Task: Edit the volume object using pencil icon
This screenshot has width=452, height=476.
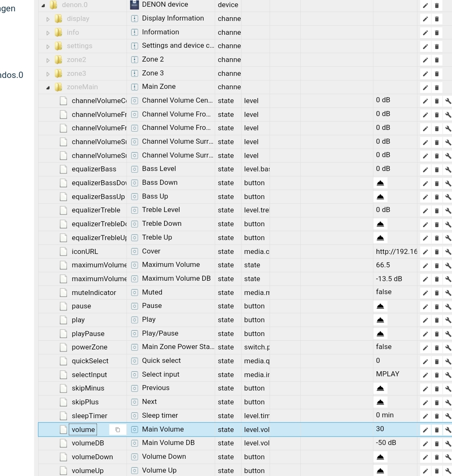Action: pyautogui.click(x=425, y=429)
